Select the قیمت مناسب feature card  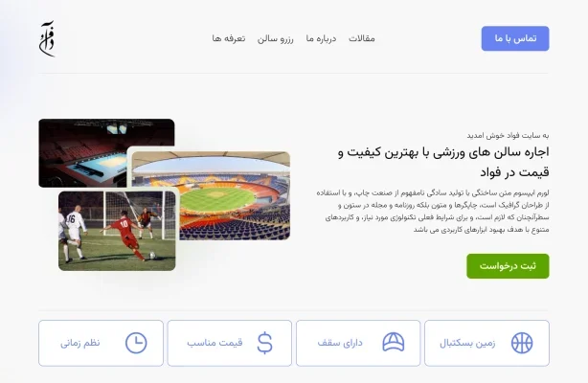pos(230,343)
